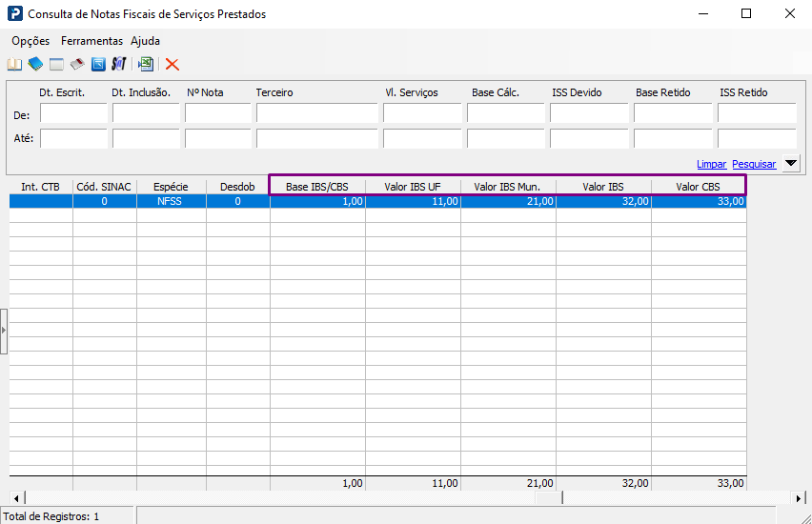
Task: Click the Limpar link
Action: click(712, 164)
